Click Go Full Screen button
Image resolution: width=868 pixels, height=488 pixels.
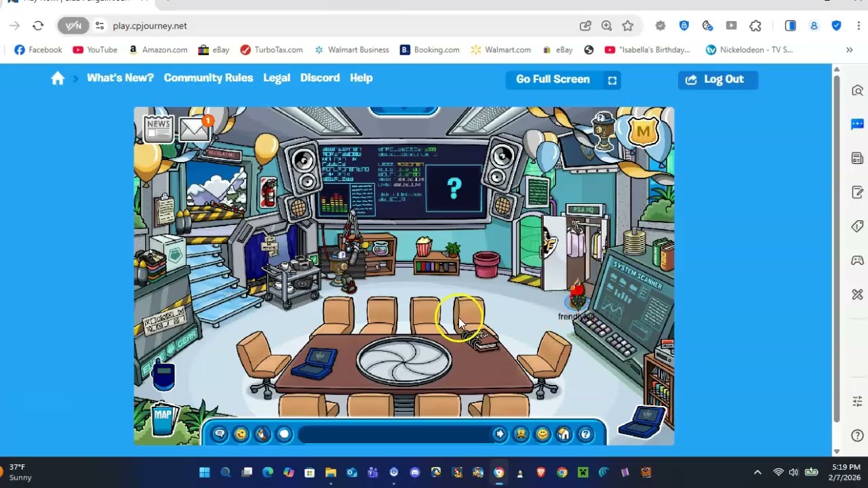pyautogui.click(x=564, y=80)
